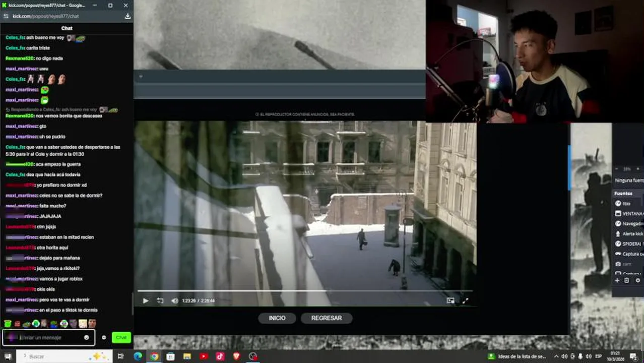The width and height of the screenshot is (644, 363).
Task: Open YouTube app from taskbar
Action: coord(204,356)
